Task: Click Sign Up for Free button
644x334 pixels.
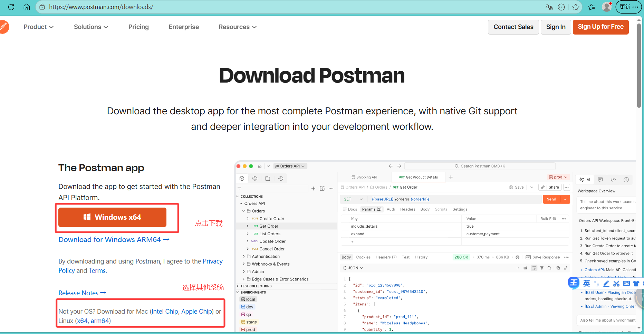Action: pyautogui.click(x=600, y=27)
